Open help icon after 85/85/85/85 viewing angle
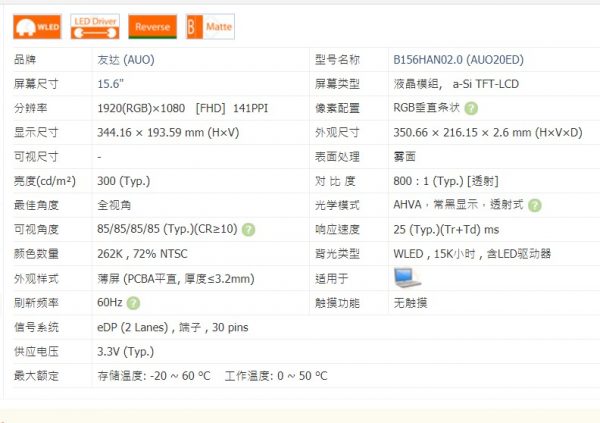 coord(248,230)
